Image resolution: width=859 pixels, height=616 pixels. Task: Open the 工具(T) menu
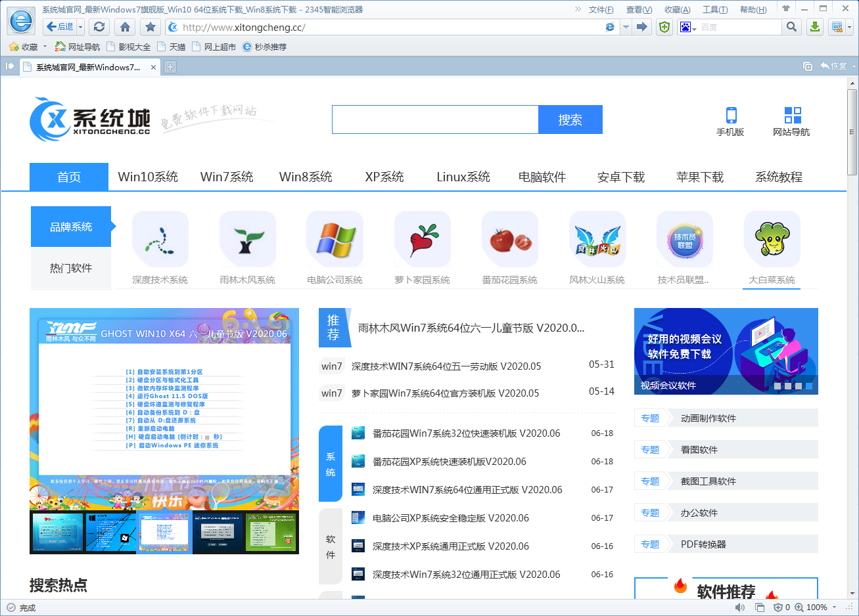[715, 9]
